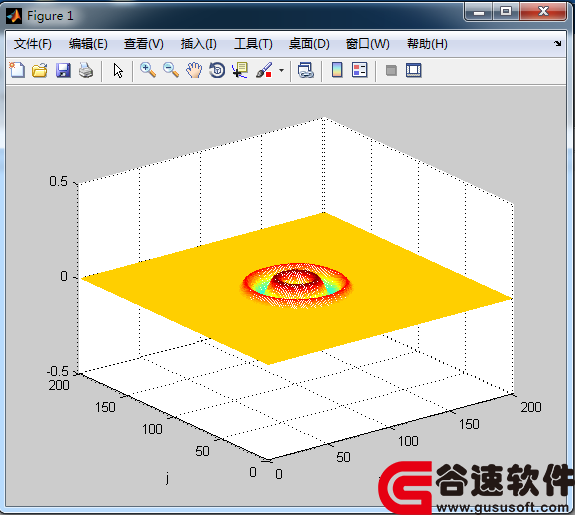Open the 文件(F) menu
This screenshot has height=515, width=575.
[x=33, y=44]
